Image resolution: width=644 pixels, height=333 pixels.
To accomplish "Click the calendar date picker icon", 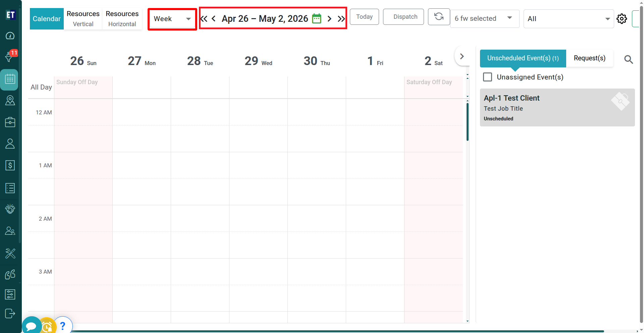I will click(x=316, y=18).
